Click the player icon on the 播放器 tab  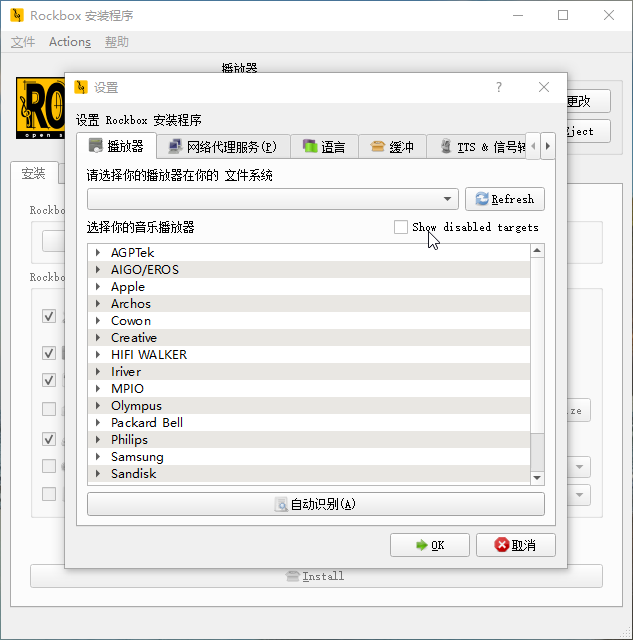96,146
